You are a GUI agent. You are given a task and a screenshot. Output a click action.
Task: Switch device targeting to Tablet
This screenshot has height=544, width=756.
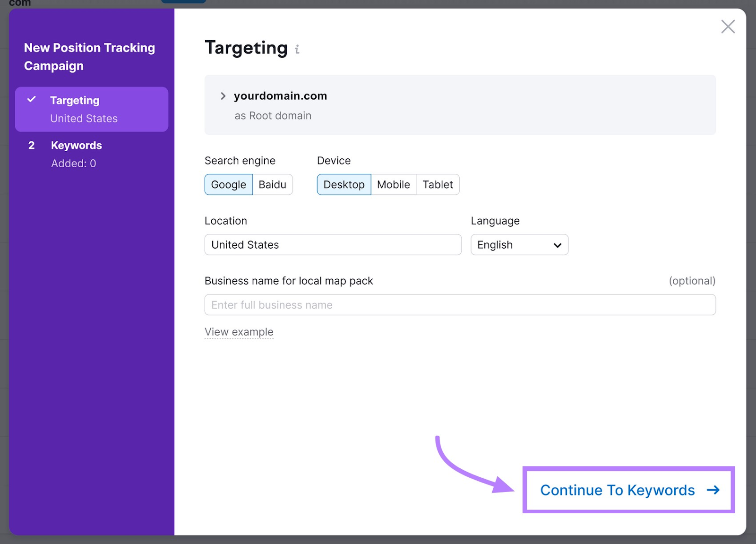click(x=438, y=184)
